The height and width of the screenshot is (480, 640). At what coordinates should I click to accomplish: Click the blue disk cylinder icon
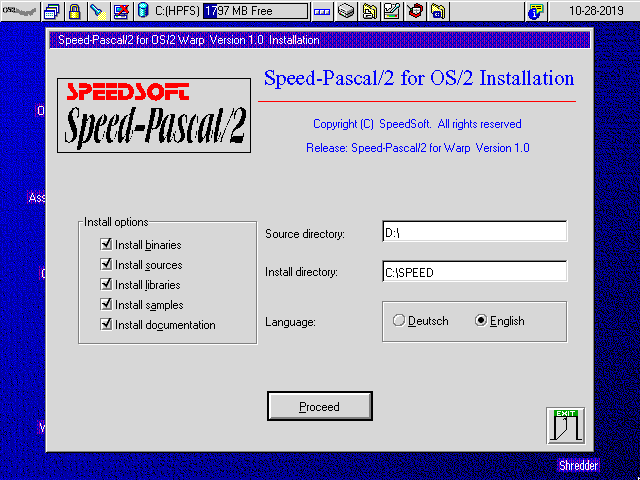[x=143, y=11]
